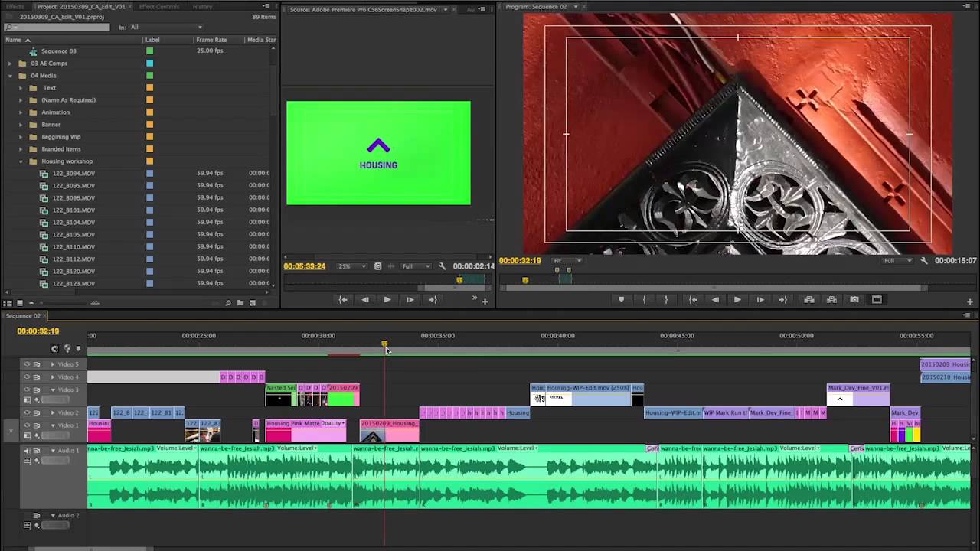Click Project panel search field
The height and width of the screenshot is (551, 980).
(57, 27)
